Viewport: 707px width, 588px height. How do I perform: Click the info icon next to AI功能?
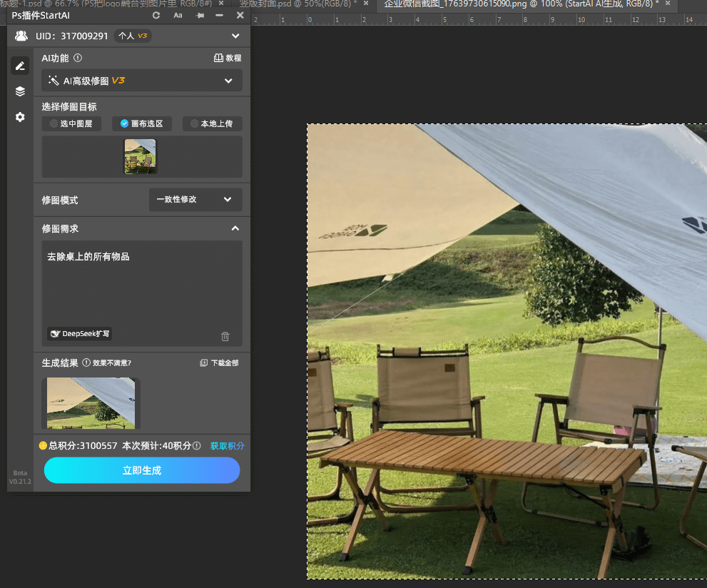[x=78, y=59]
